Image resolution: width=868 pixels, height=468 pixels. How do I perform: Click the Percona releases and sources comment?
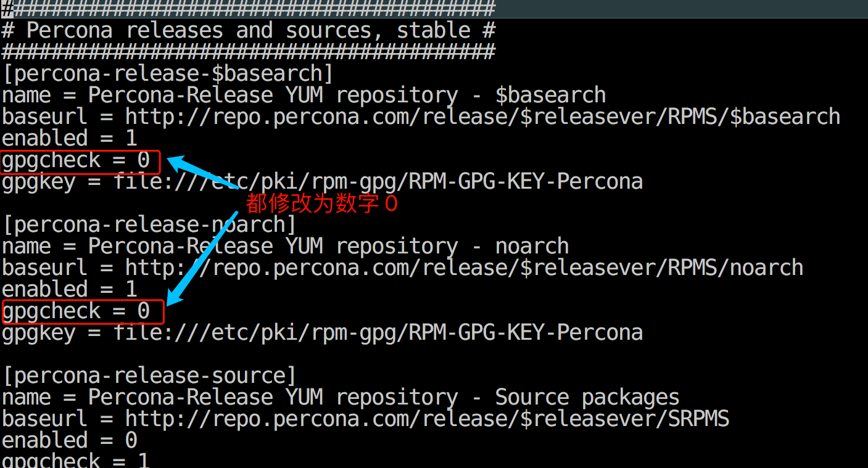(248, 30)
